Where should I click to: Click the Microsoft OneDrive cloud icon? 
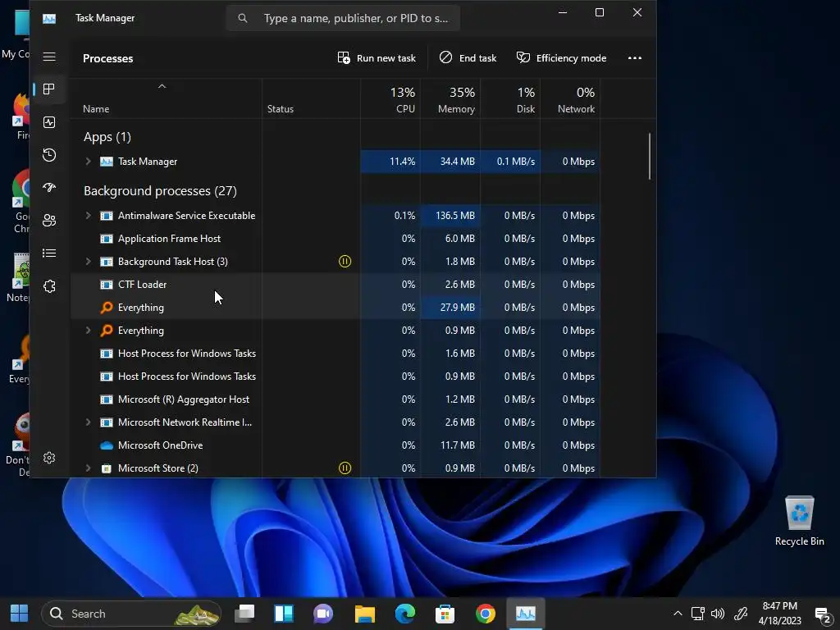click(x=107, y=445)
